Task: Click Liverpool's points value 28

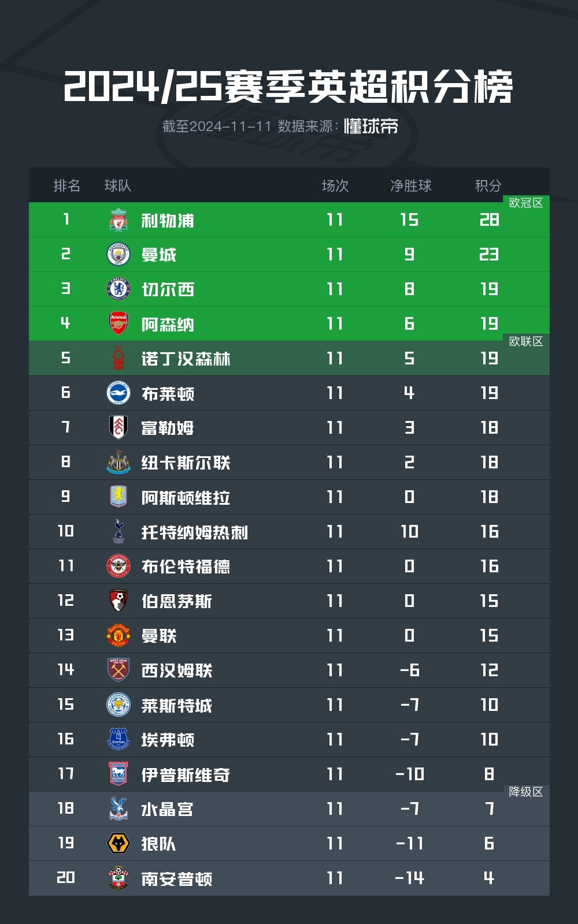Action: [489, 220]
